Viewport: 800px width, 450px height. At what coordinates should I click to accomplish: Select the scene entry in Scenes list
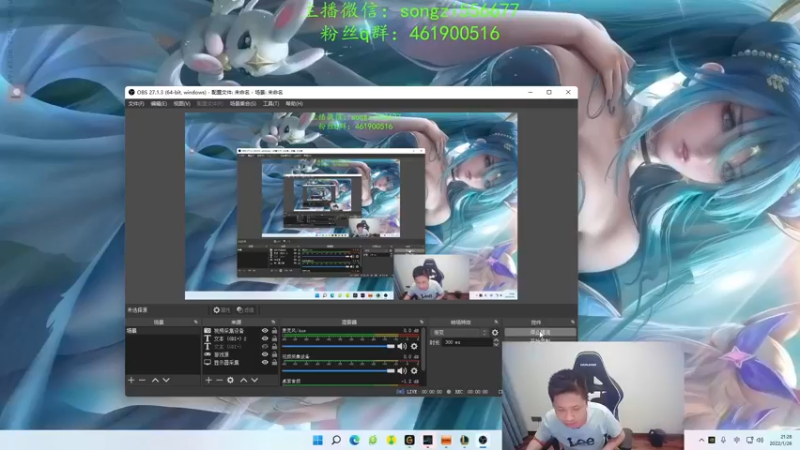163,331
